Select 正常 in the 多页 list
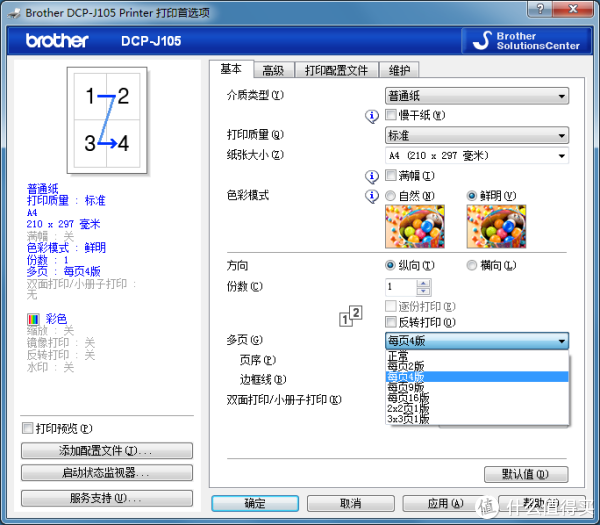 (477, 355)
